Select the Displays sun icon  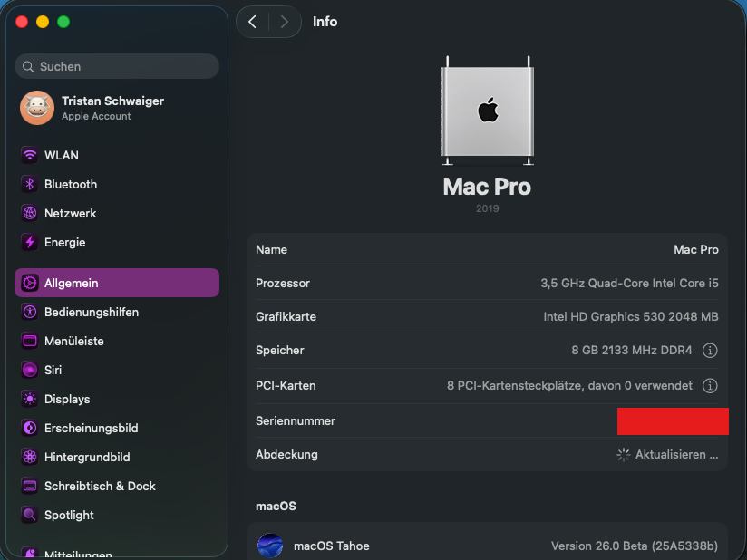tap(30, 399)
